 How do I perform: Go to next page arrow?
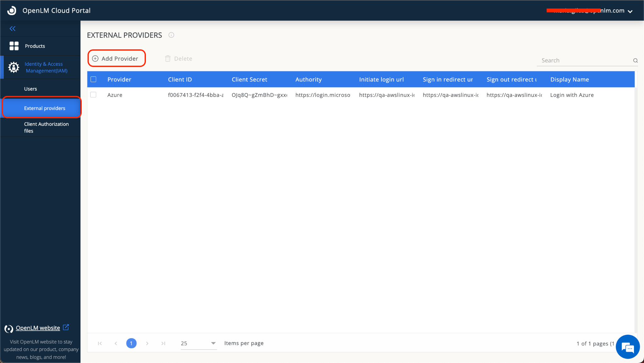click(147, 343)
